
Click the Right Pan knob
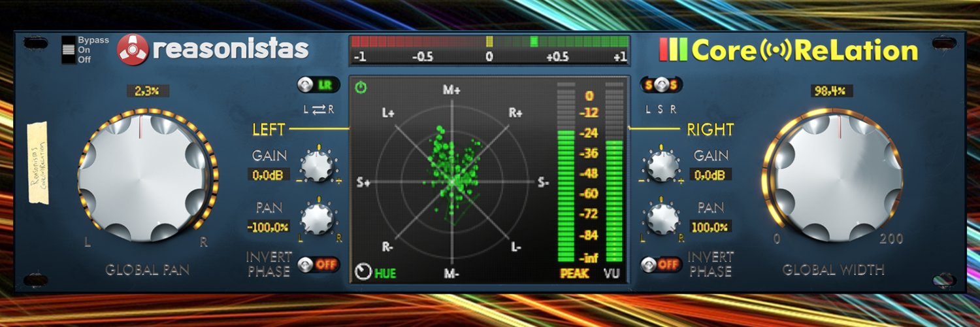click(x=663, y=218)
